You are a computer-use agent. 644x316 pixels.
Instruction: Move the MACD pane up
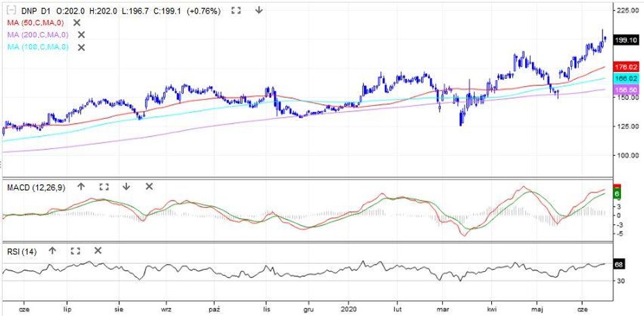[81, 186]
